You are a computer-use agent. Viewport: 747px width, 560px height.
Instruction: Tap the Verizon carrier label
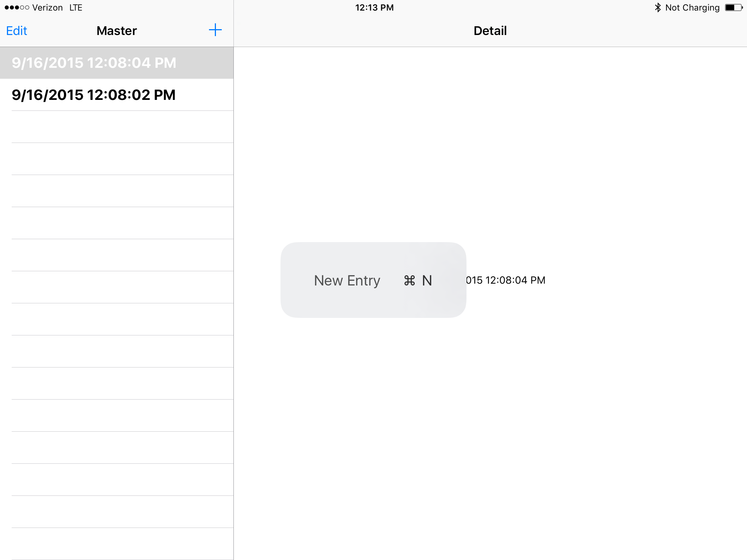click(47, 7)
